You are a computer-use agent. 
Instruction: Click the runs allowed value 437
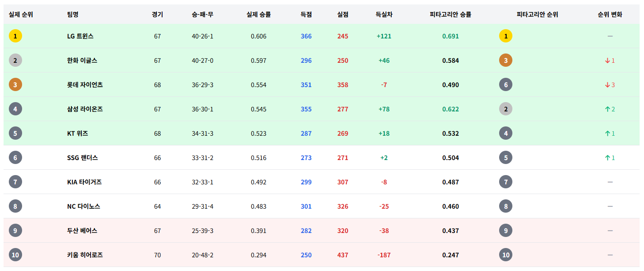[343, 255]
